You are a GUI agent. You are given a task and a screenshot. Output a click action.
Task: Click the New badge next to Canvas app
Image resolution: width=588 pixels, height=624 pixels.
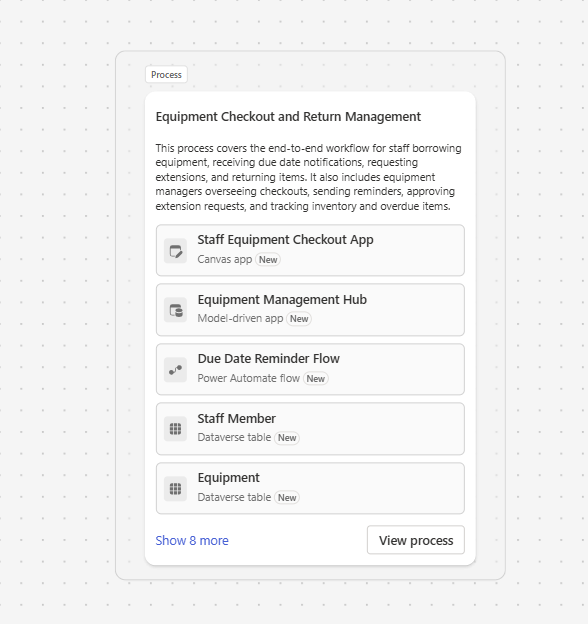(x=268, y=260)
